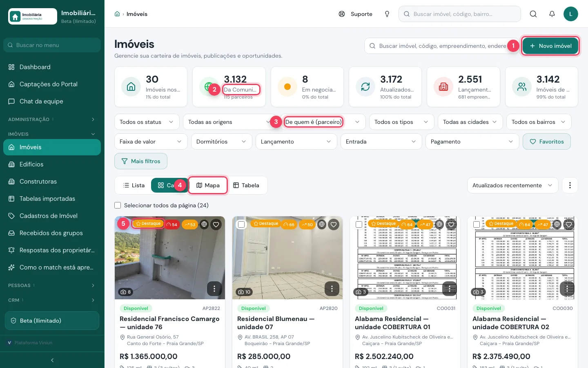Open the notifications bell
The image size is (588, 368).
(x=552, y=14)
